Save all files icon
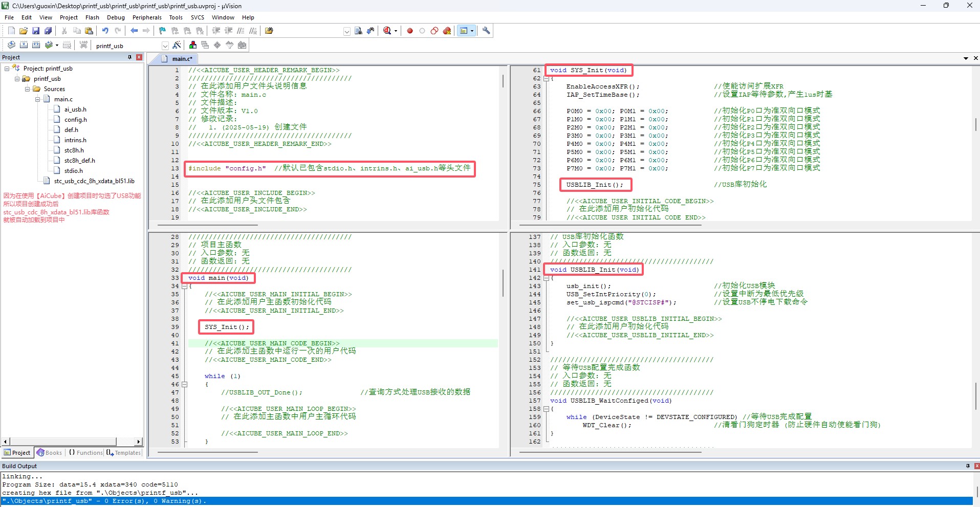Screen dimensions: 980x507 click(48, 31)
